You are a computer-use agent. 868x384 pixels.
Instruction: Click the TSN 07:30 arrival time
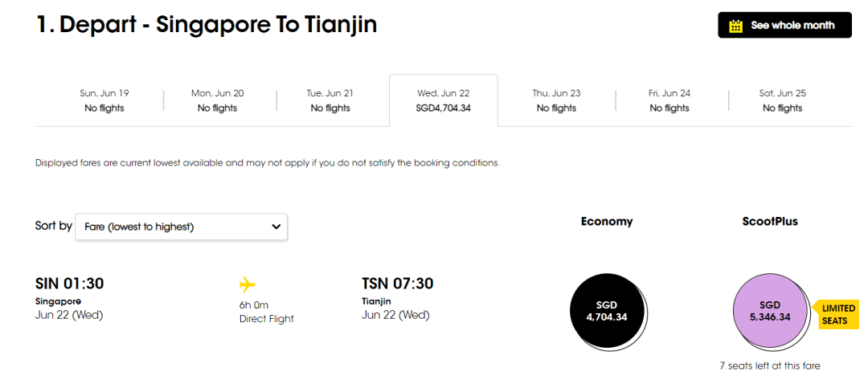(x=398, y=284)
